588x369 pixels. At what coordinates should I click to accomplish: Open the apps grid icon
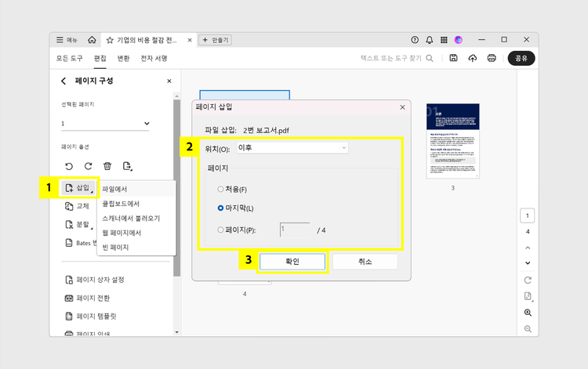coord(444,40)
